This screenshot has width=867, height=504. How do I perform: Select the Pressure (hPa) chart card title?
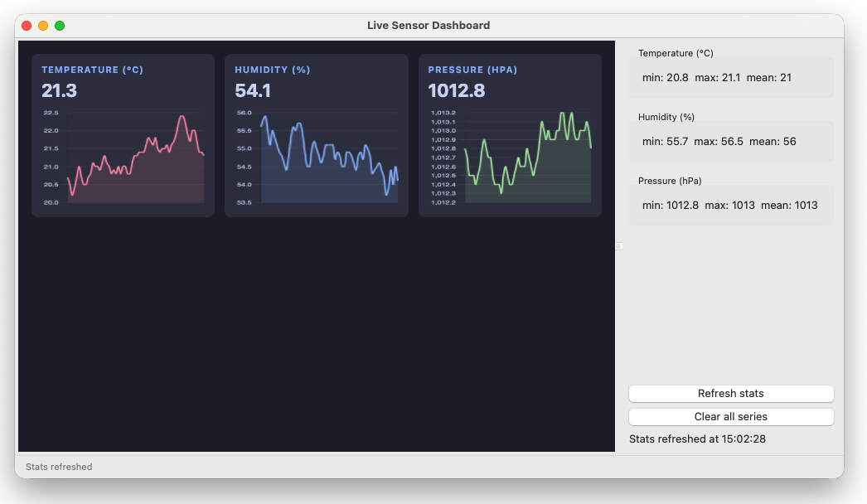[472, 70]
